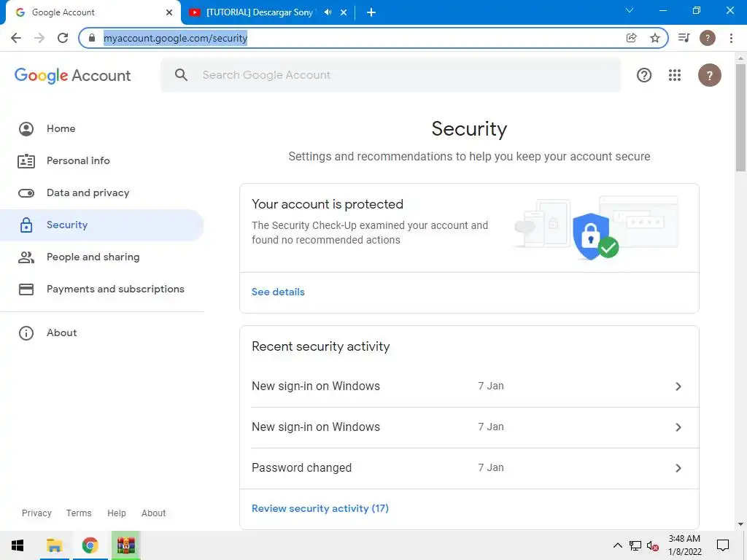Click the scrollbar down arrow
This screenshot has height=560, width=747.
740,525
